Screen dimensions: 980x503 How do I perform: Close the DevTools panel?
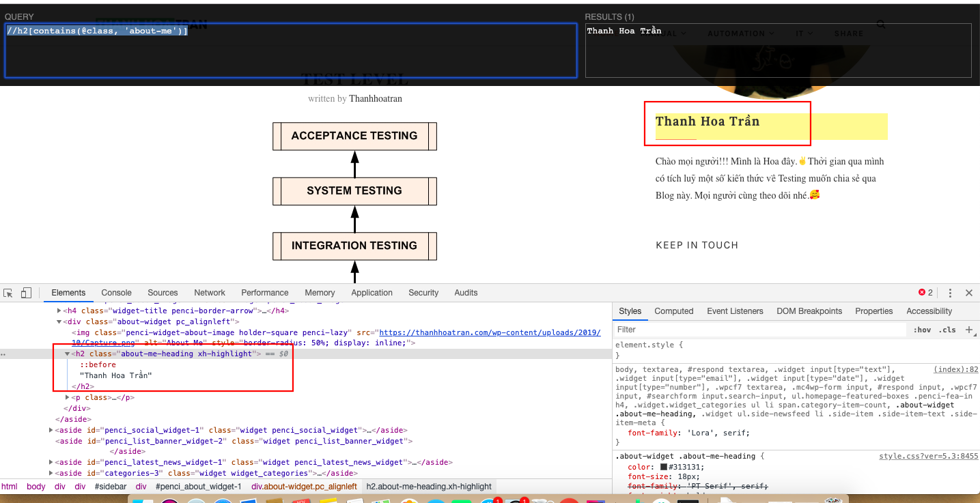pyautogui.click(x=968, y=293)
